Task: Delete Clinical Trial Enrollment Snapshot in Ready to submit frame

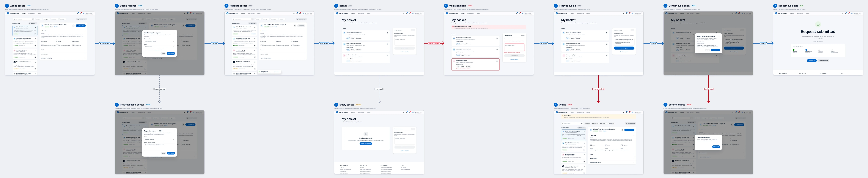Action: (607, 33)
